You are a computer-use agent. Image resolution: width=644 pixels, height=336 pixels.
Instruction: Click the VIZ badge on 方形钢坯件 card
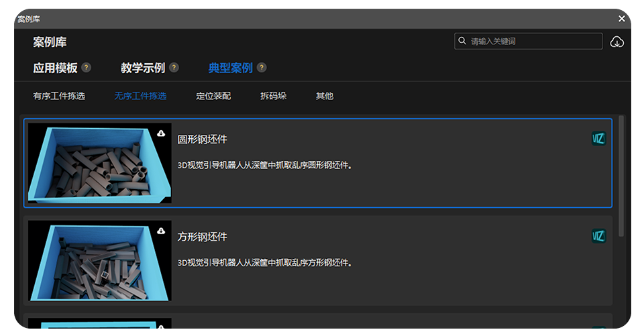[x=598, y=236]
